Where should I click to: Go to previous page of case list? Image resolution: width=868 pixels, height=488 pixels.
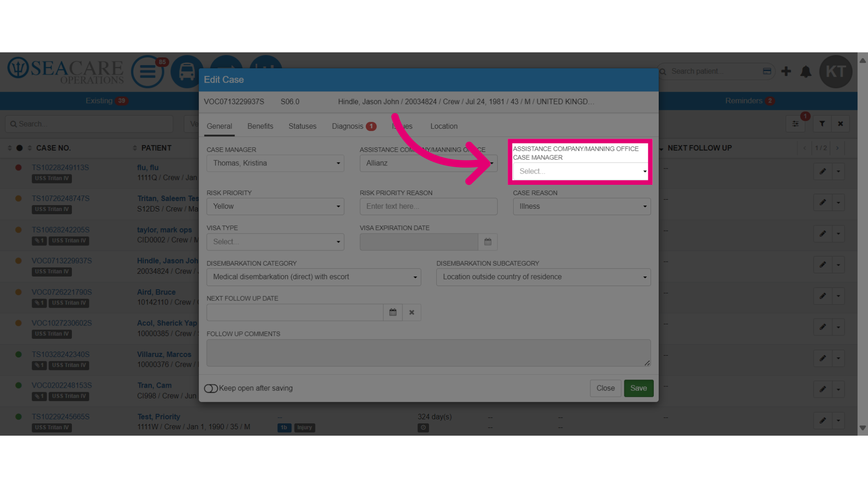pos(805,148)
